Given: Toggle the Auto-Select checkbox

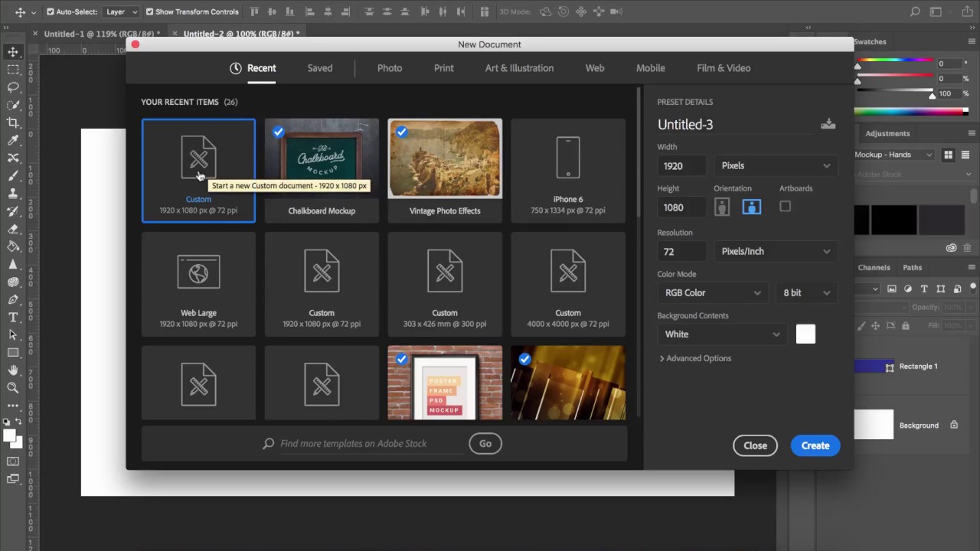Looking at the screenshot, I should click(51, 12).
